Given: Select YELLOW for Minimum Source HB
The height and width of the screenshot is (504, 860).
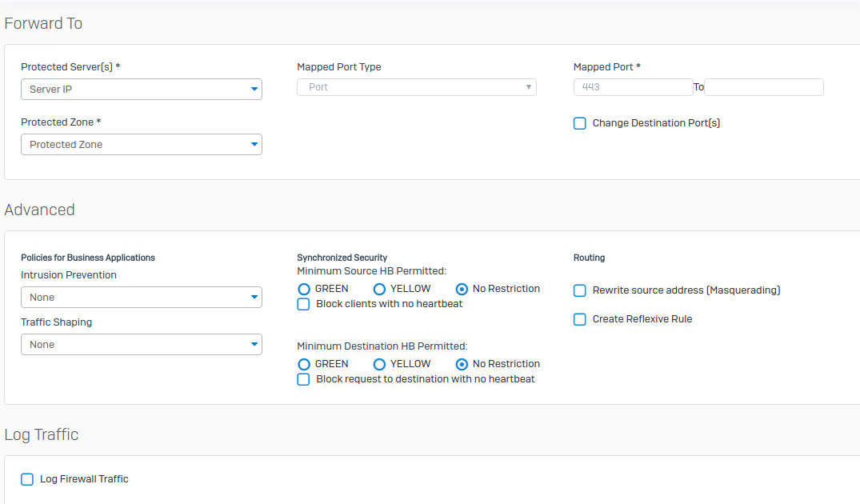Looking at the screenshot, I should (380, 289).
